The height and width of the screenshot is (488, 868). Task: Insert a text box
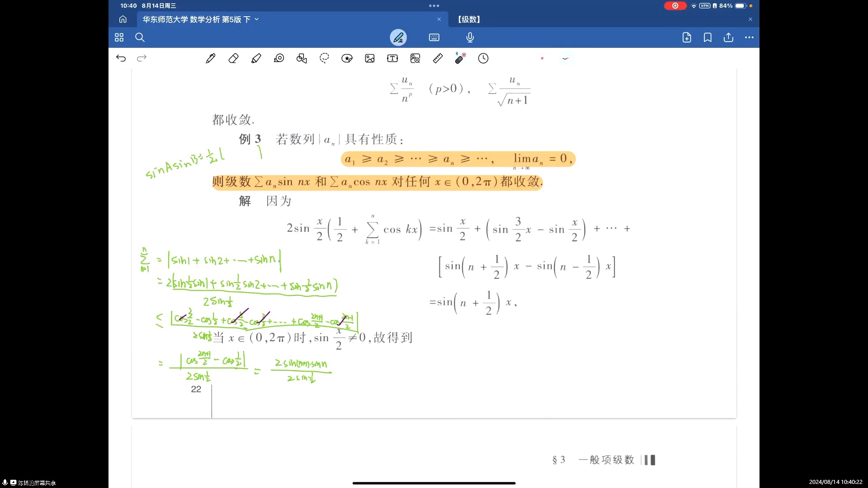(x=392, y=58)
